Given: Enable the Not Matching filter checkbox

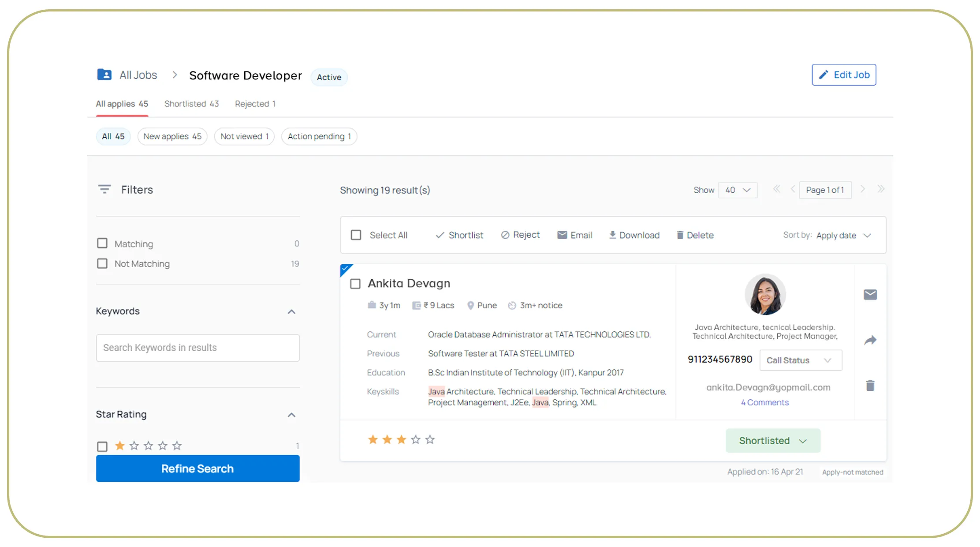Looking at the screenshot, I should tap(102, 263).
